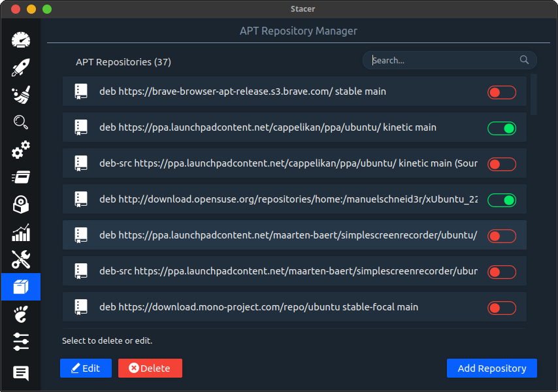Open Startup Apps rocket icon
This screenshot has width=558, height=392.
coord(21,67)
